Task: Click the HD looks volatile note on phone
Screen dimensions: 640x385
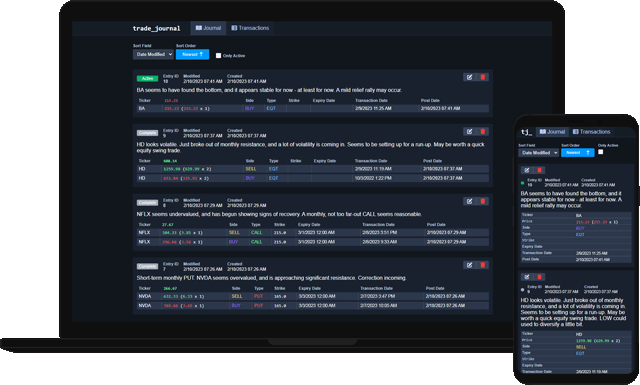Action: coord(573,312)
